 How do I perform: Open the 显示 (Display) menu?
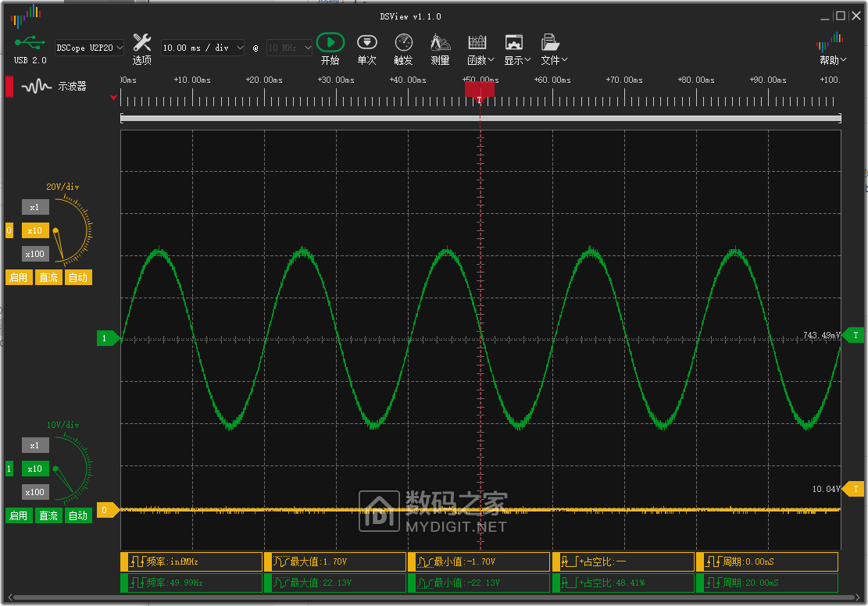pyautogui.click(x=516, y=48)
